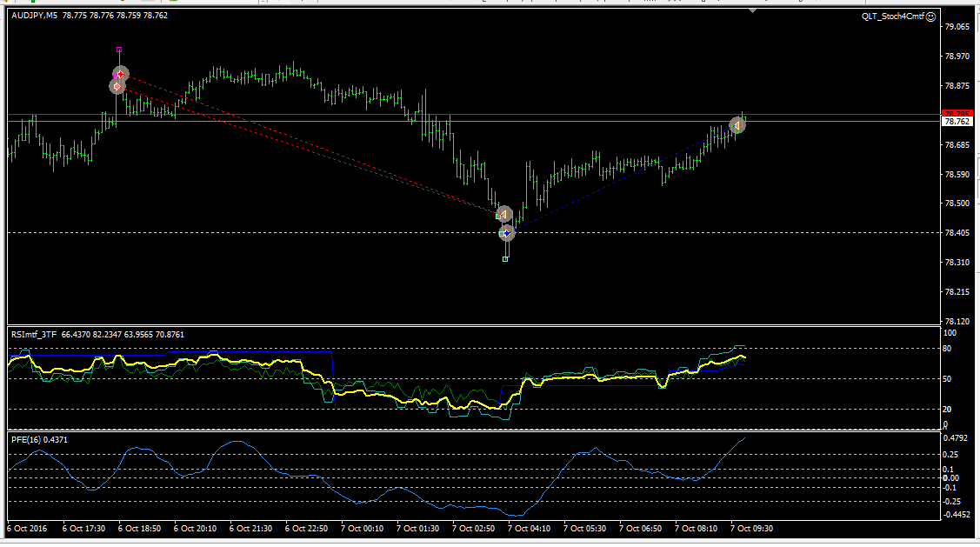Click the 6 Oct 2016 time label

point(27,528)
